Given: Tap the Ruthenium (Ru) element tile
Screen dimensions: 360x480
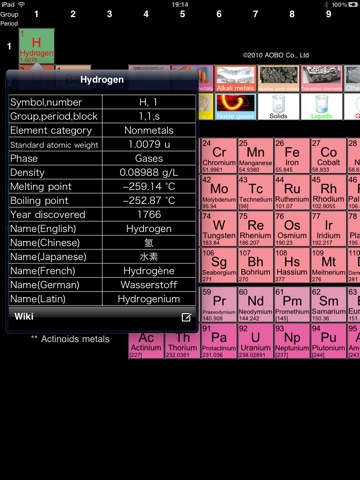Looking at the screenshot, I should click(292, 192).
